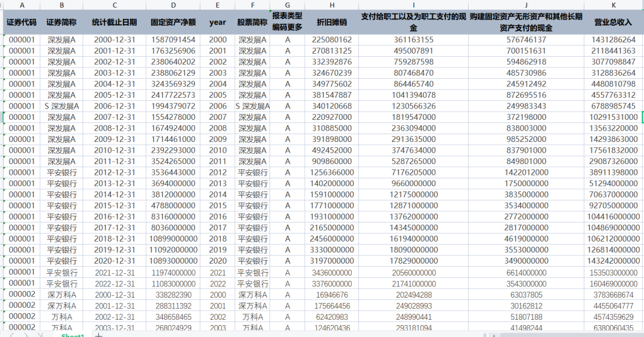Select cell with value 1587091454
644x337 pixels.
(x=173, y=40)
